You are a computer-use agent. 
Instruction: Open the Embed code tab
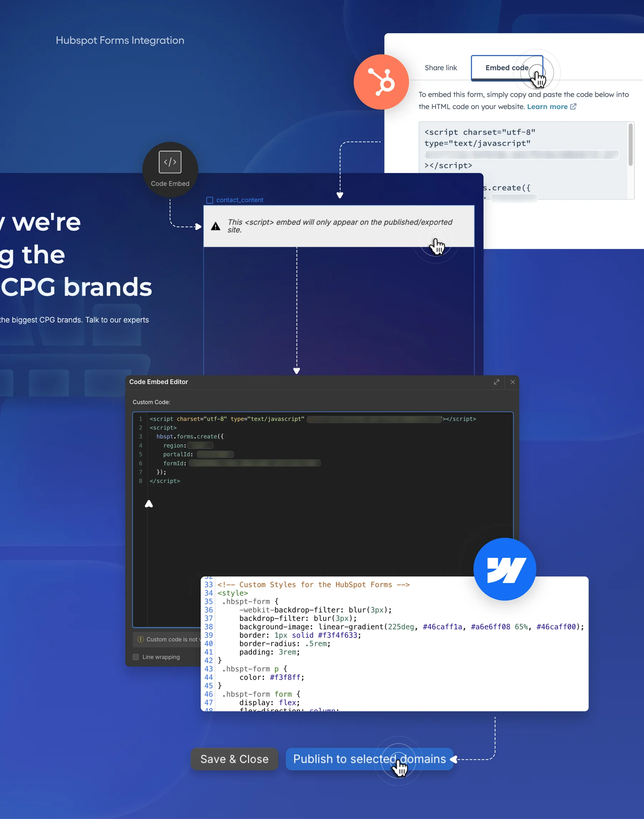click(x=507, y=68)
